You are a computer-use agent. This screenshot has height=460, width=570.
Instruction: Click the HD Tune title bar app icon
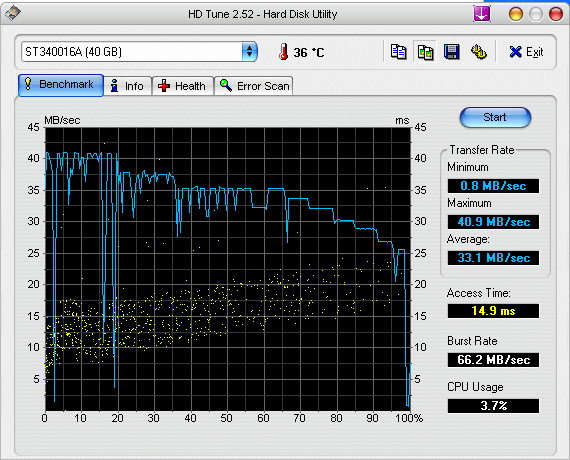pyautogui.click(x=13, y=13)
